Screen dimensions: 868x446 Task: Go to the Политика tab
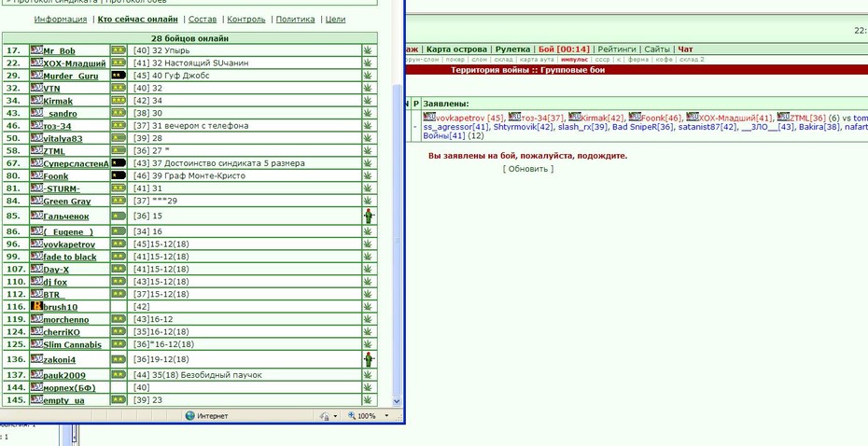(x=295, y=19)
